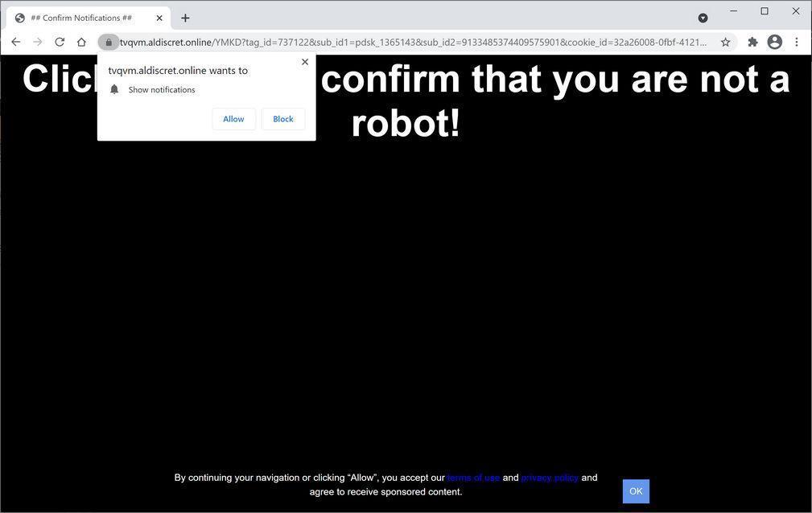The image size is (812, 513).
Task: Bookmark this page via the star icon
Action: click(x=724, y=41)
